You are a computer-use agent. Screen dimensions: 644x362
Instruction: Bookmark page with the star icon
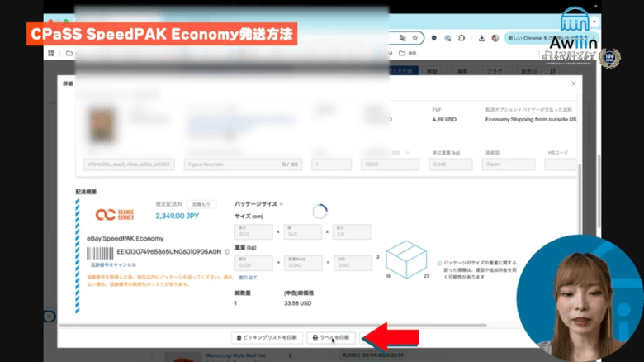pos(414,38)
